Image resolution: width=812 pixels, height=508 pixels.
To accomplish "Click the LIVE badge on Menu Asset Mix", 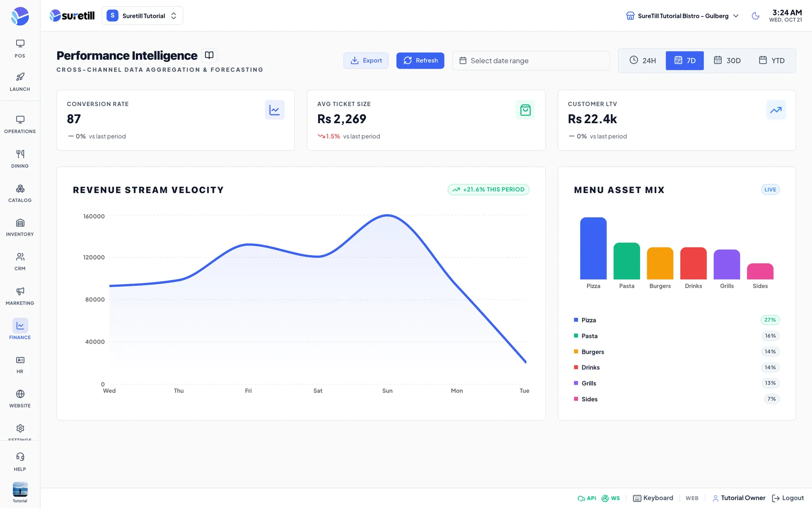I will [770, 190].
